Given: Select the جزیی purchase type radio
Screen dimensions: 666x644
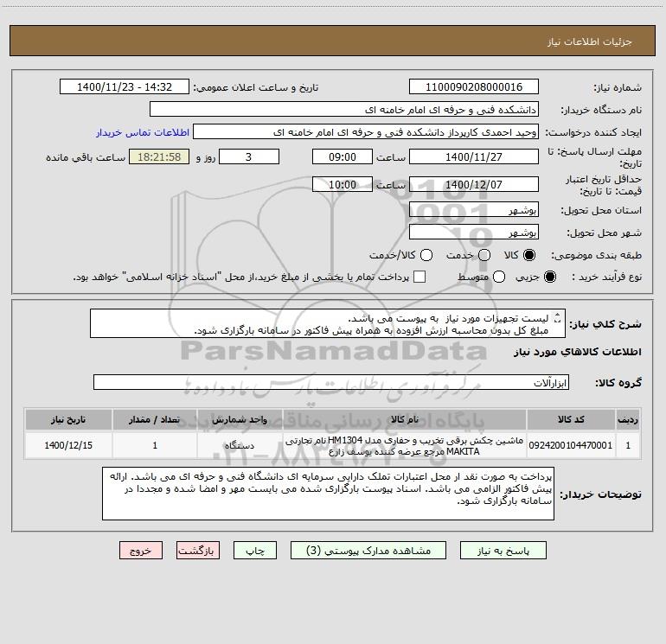Looking at the screenshot, I should pyautogui.click(x=549, y=277).
